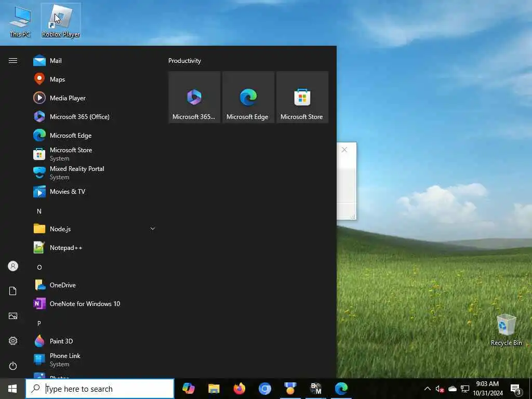Click the muted volume icon
The height and width of the screenshot is (399, 532).
pyautogui.click(x=440, y=389)
